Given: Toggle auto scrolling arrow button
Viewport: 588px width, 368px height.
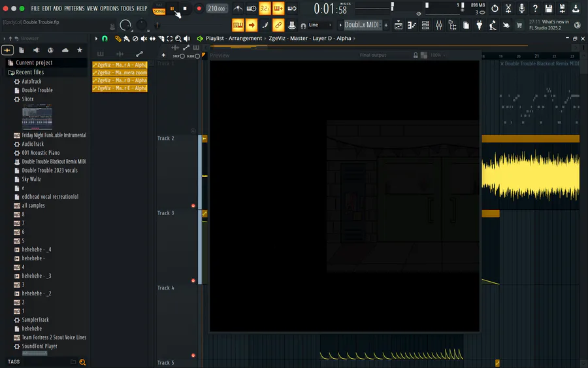Looking at the screenshot, I should pyautogui.click(x=252, y=25).
